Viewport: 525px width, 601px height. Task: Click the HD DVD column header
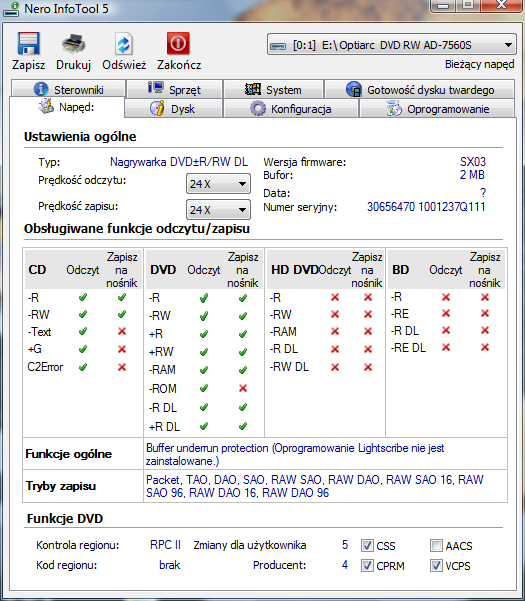(295, 270)
